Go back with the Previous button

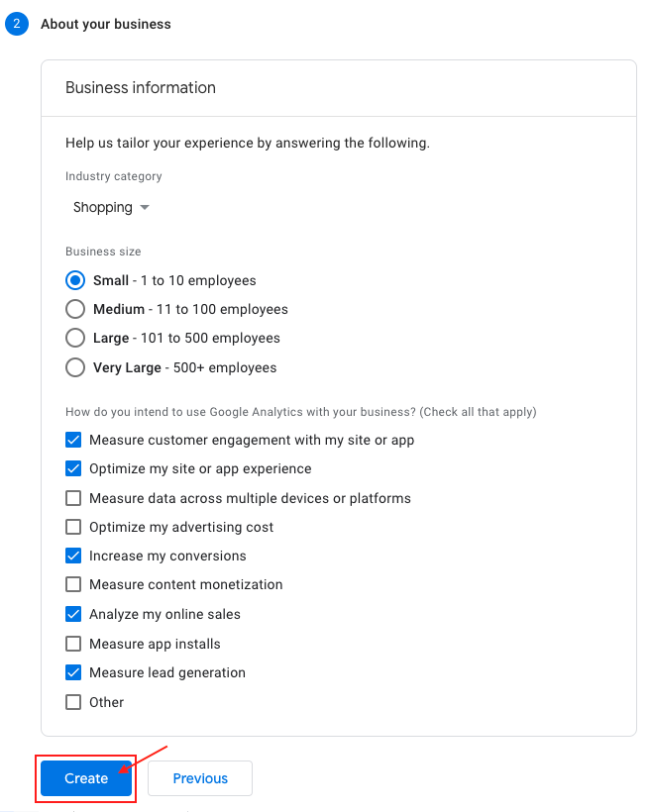point(200,778)
